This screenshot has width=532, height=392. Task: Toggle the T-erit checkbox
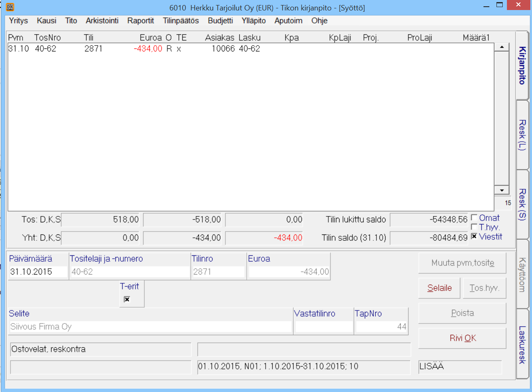(x=127, y=299)
